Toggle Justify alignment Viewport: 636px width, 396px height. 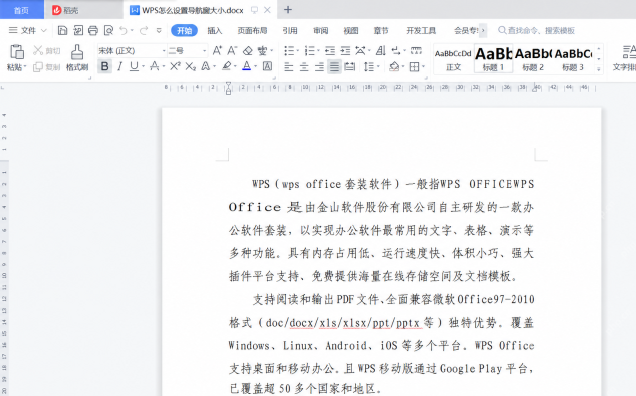tap(334, 66)
